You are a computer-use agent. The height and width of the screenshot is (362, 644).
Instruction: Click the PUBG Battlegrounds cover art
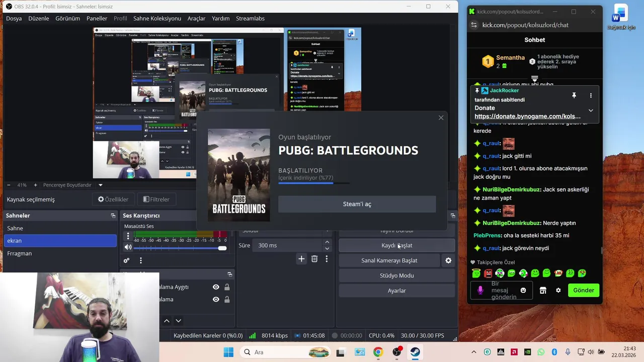tap(239, 175)
